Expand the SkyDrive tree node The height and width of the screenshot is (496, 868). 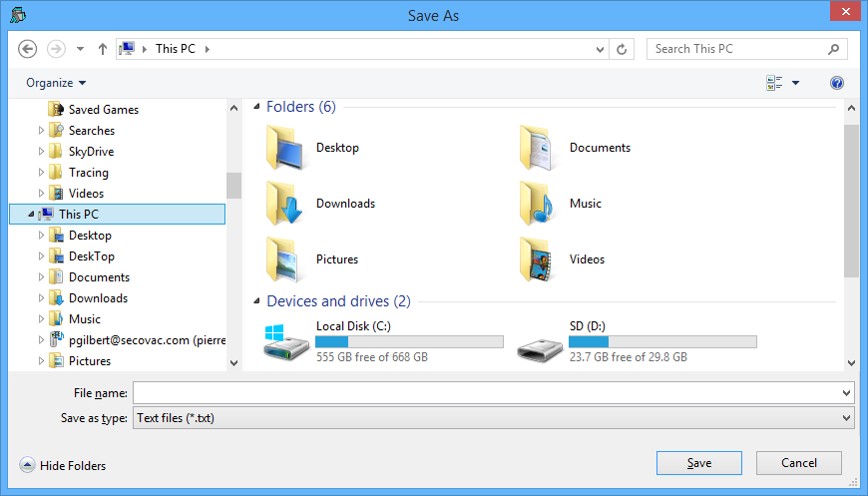[x=41, y=152]
